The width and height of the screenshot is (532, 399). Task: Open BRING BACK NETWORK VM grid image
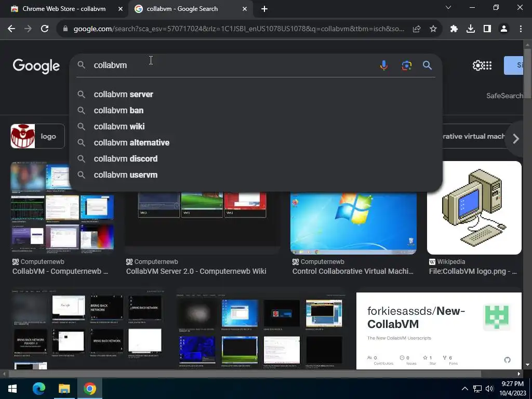coord(87,329)
